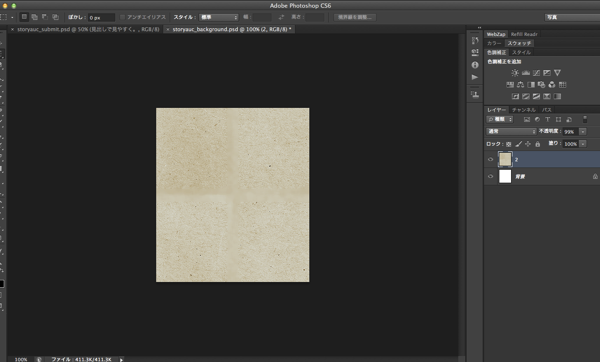Open the workspace switcher dropdown
The width and height of the screenshot is (600, 362).
[572, 17]
